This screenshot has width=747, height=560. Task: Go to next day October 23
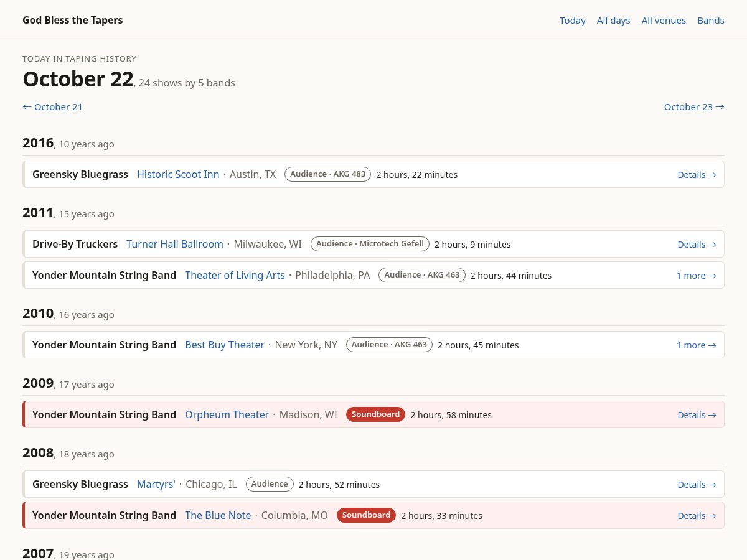694,106
